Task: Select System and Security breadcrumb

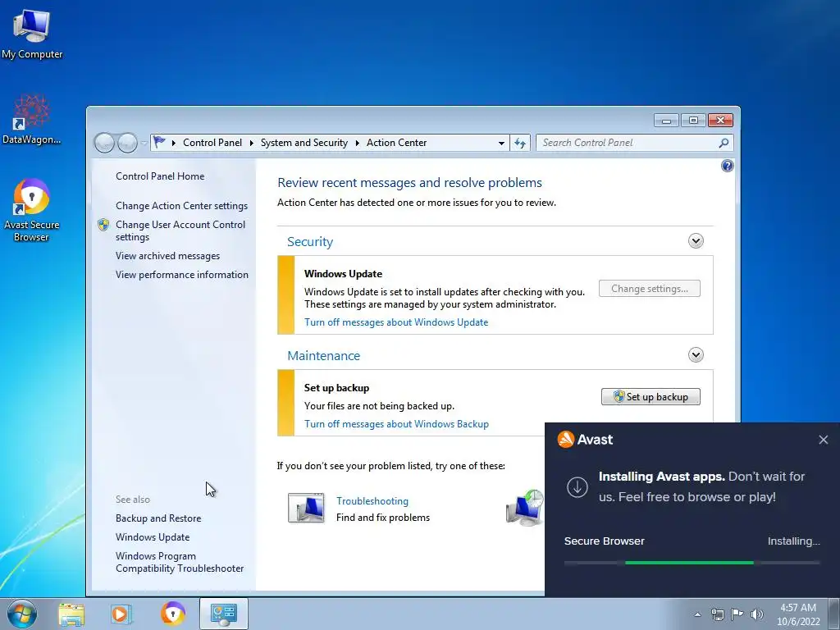Action: click(304, 143)
